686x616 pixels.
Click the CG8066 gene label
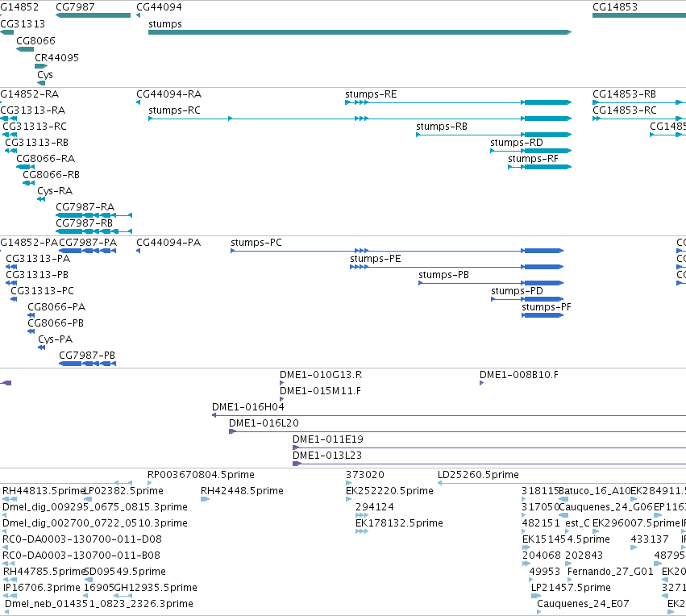(36, 40)
